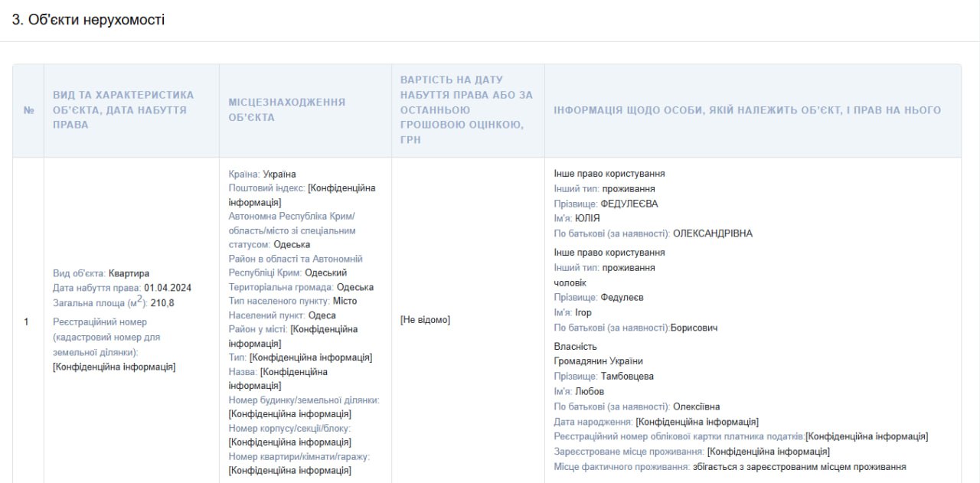Click the "Інформація щодо особи" column header
This screenshot has height=483, width=980.
pos(747,110)
